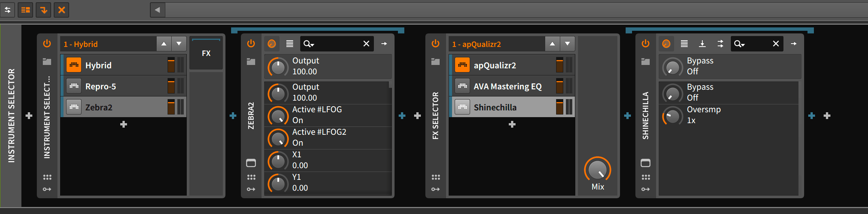Screen dimensions: 868x214
Task: Toggle Zebra2 device power
Action: [251, 44]
